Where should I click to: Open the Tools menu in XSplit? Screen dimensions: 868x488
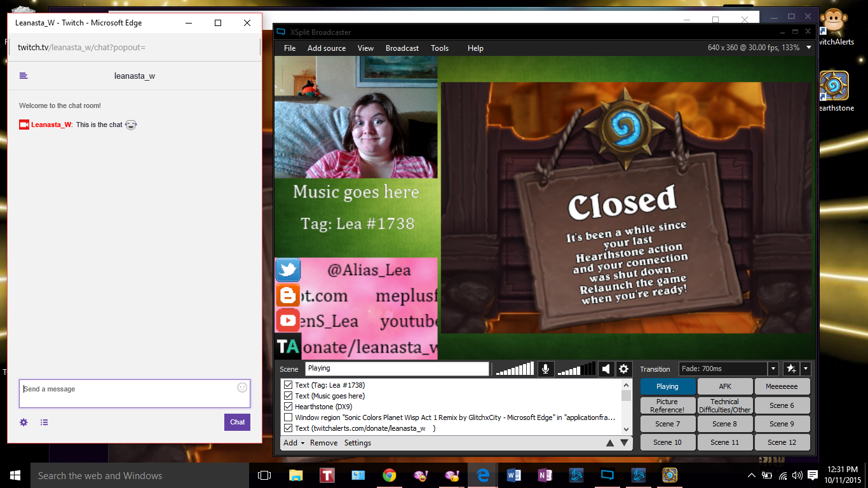click(x=440, y=48)
